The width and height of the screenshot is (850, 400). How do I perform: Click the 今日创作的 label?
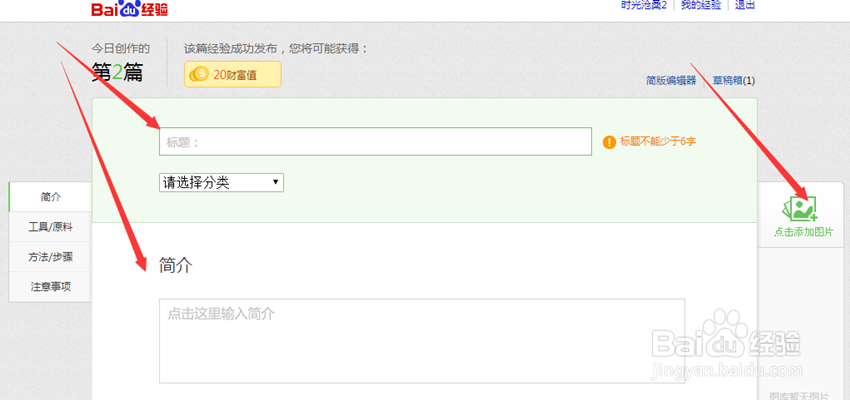pyautogui.click(x=120, y=49)
